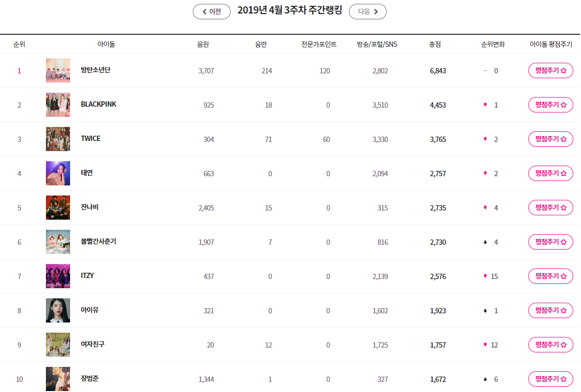Rate 볼빨간사춘기 with the 평점주기 button
Viewport: 581px width, 392px height.
click(551, 242)
